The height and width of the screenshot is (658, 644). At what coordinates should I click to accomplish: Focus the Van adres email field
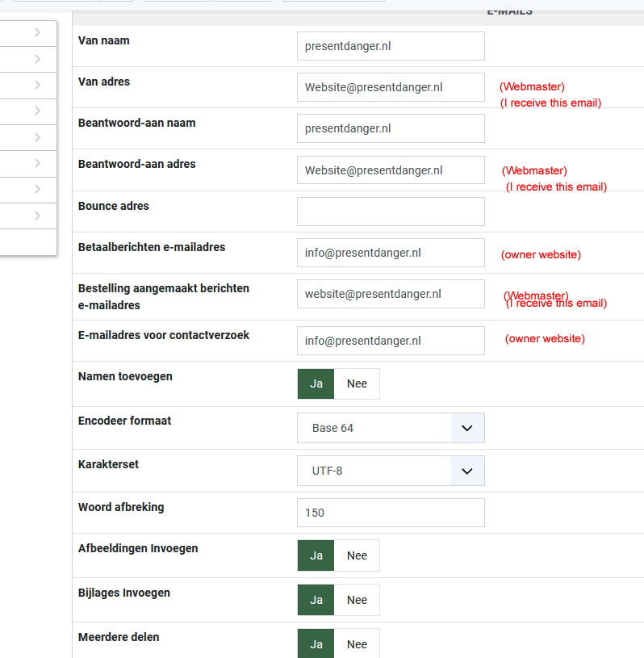point(391,87)
